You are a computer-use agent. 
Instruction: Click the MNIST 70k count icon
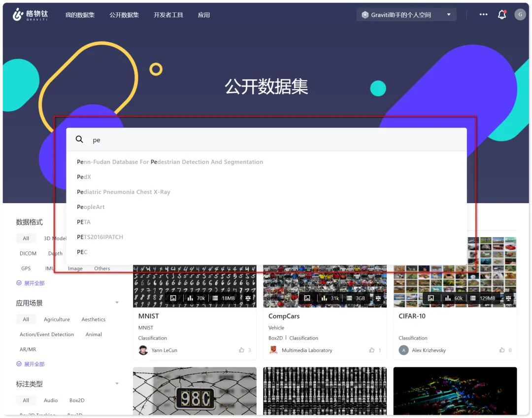(x=190, y=298)
